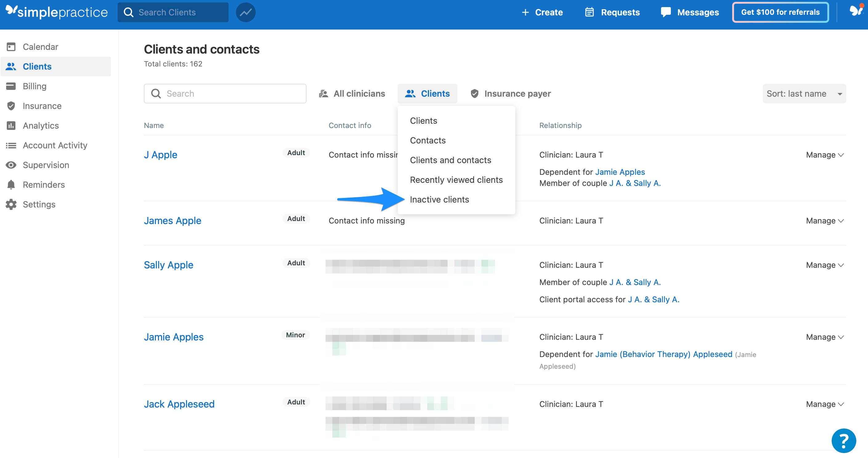Expand the Insurance payer filter
This screenshot has width=868, height=458.
pyautogui.click(x=510, y=93)
